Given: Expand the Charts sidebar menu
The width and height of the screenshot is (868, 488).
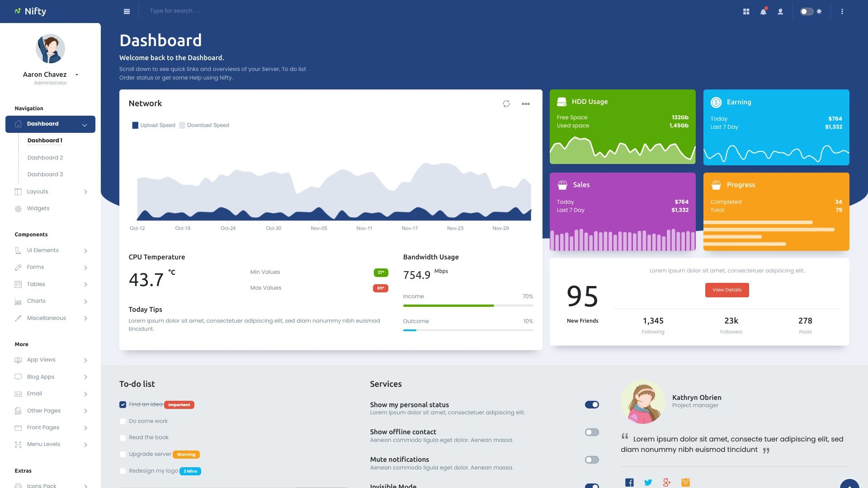Looking at the screenshot, I should (50, 301).
